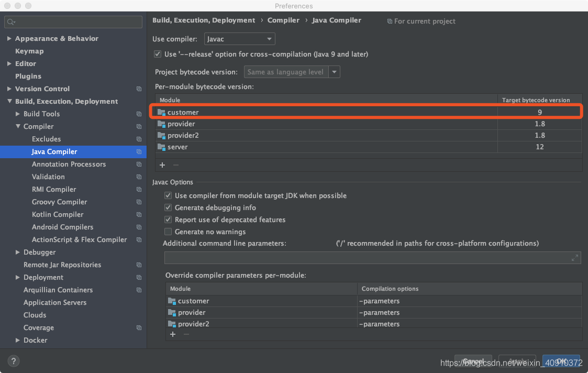
Task: Open the Use compiler Javac dropdown
Action: [239, 38]
